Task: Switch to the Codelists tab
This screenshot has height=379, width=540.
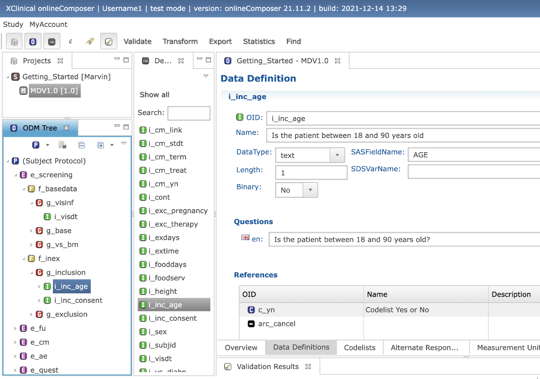Action: click(360, 348)
